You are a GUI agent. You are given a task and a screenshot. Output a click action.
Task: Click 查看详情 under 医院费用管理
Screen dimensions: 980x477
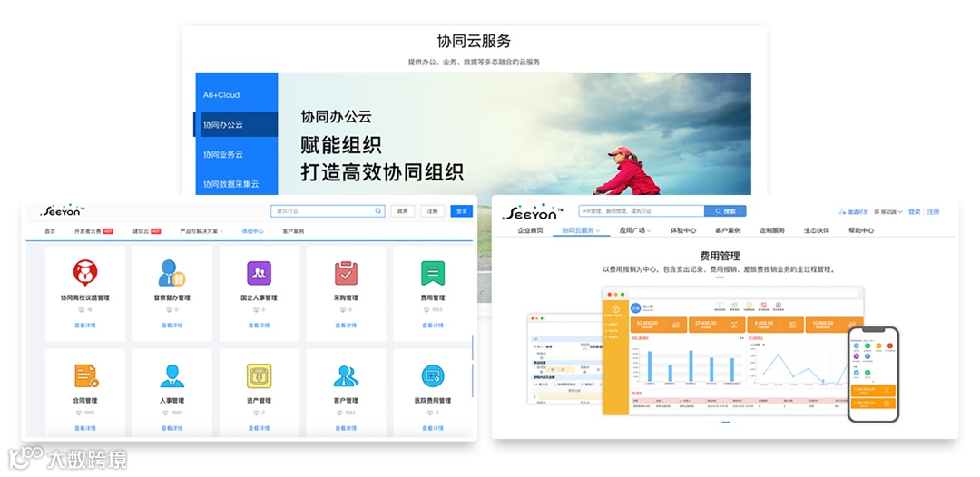tap(433, 428)
